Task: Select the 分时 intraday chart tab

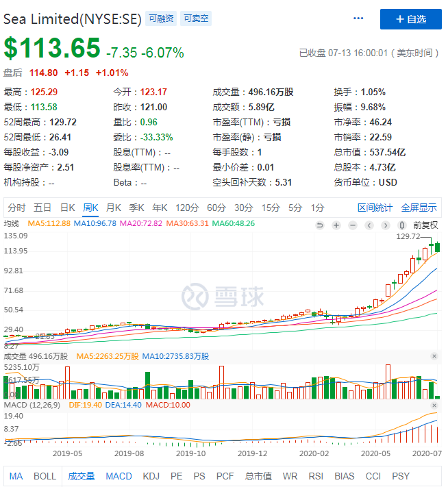Action: click(x=17, y=208)
